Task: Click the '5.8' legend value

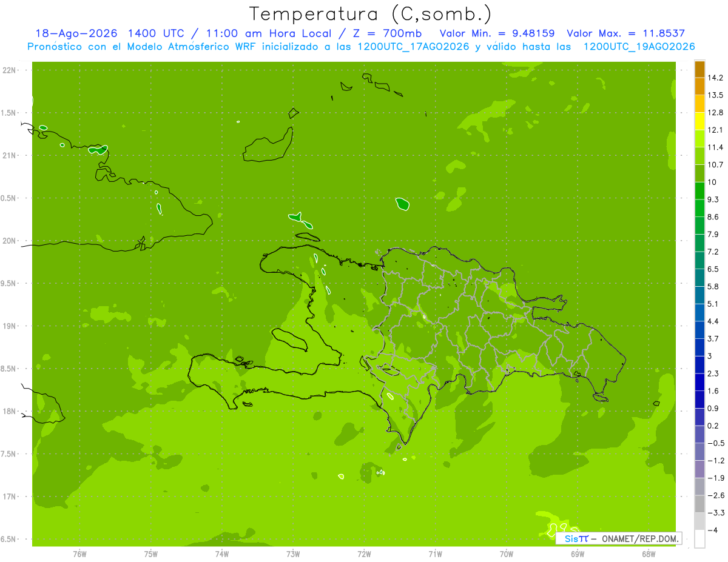Action: point(713,286)
